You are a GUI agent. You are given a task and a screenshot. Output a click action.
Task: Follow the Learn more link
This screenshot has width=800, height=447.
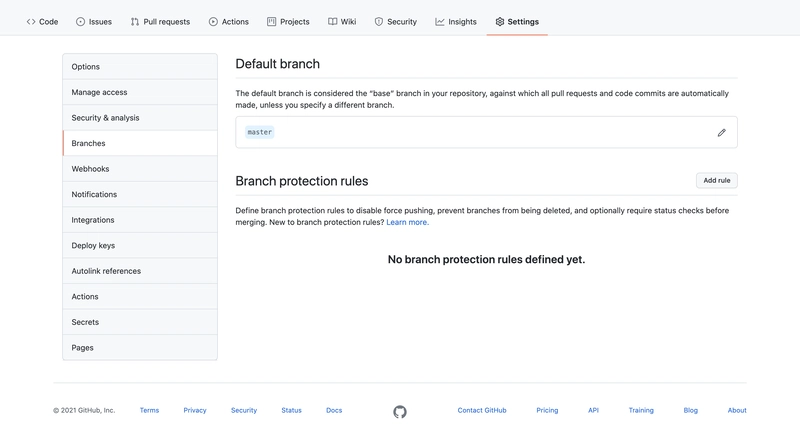[x=407, y=222]
